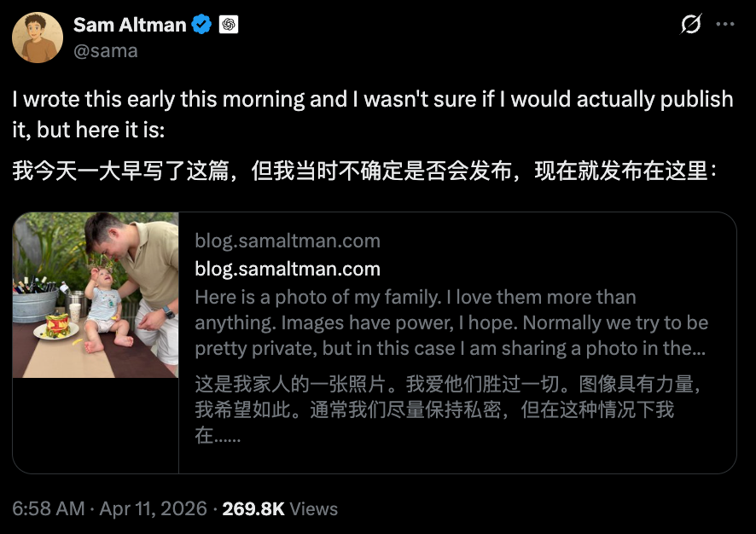Click the "Views" label
The width and height of the screenshot is (756, 534).
coord(313,509)
